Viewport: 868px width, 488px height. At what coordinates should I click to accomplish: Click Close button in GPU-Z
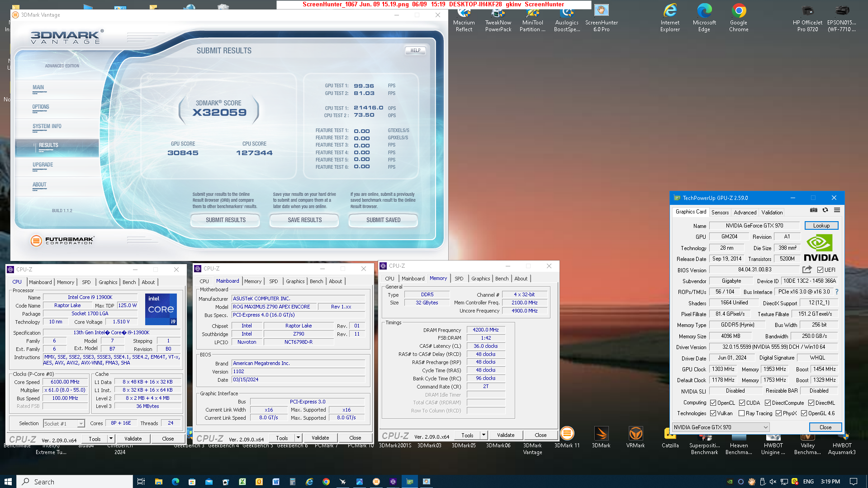point(825,427)
